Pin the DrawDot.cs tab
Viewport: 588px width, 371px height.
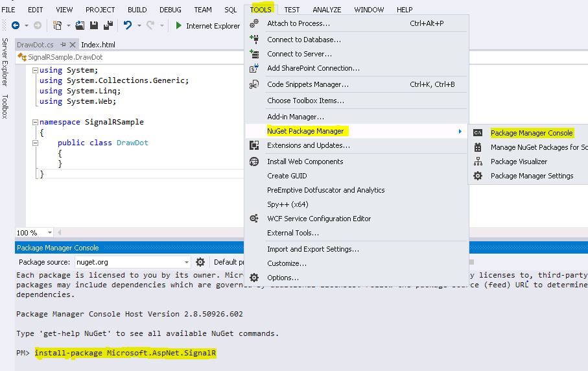62,45
